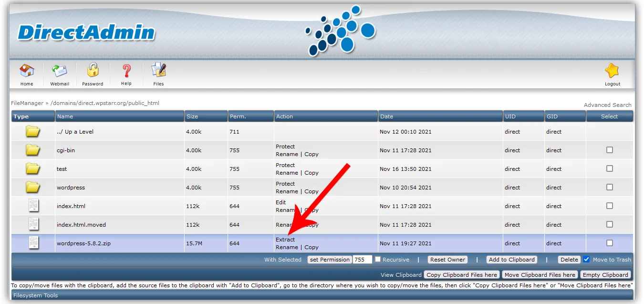Viewport: 644px width, 304px height.
Task: Click Extract for wordpress-5.8.2.zip
Action: [x=285, y=239]
